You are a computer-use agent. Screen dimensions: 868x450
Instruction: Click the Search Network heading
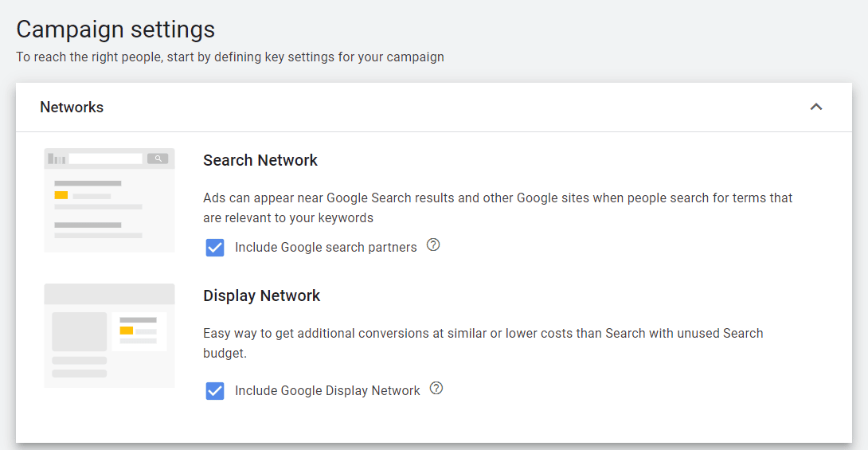(260, 160)
